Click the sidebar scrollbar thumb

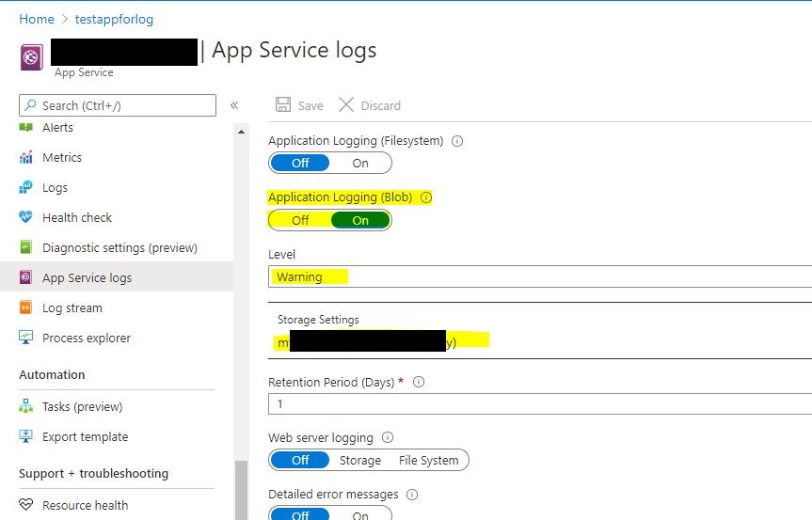241,490
